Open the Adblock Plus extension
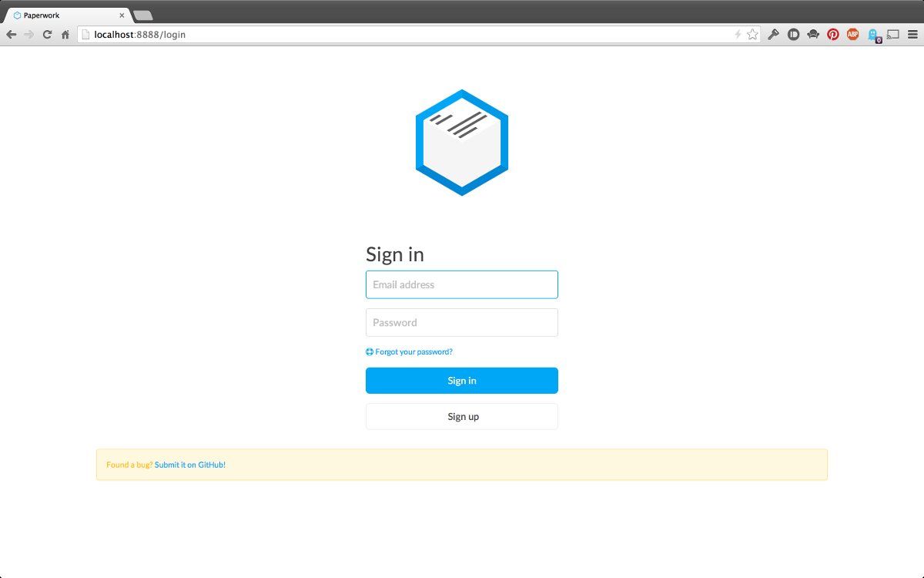 pyautogui.click(x=852, y=35)
